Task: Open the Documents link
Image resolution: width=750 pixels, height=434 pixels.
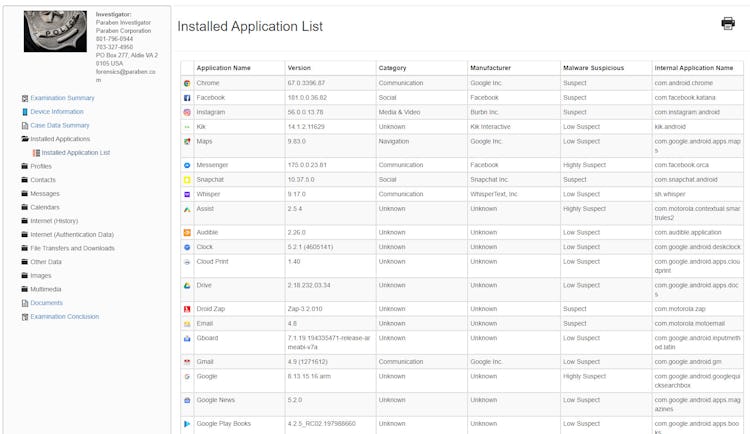Action: click(x=46, y=303)
